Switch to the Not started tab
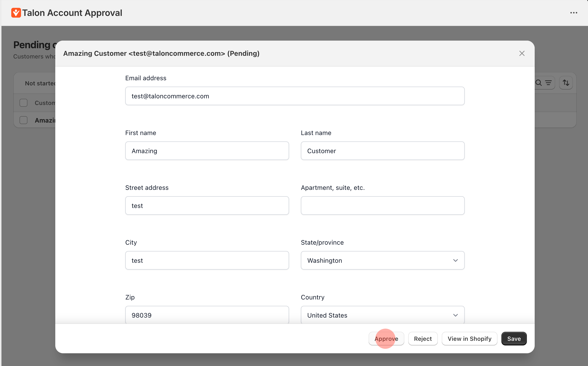This screenshot has width=588, height=366. tap(40, 83)
